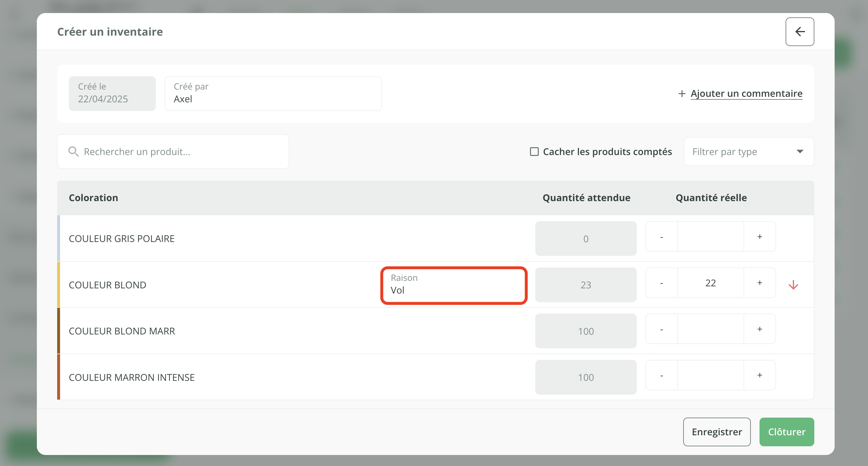Open the Raison dropdown showing Vol
Screen dimensions: 868x466
click(x=453, y=285)
